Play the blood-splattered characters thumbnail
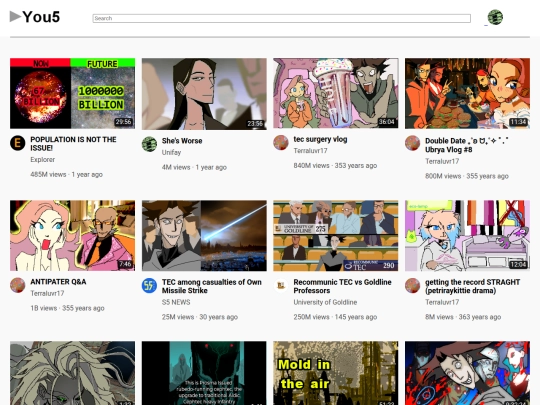This screenshot has height=405, width=540. [x=467, y=373]
